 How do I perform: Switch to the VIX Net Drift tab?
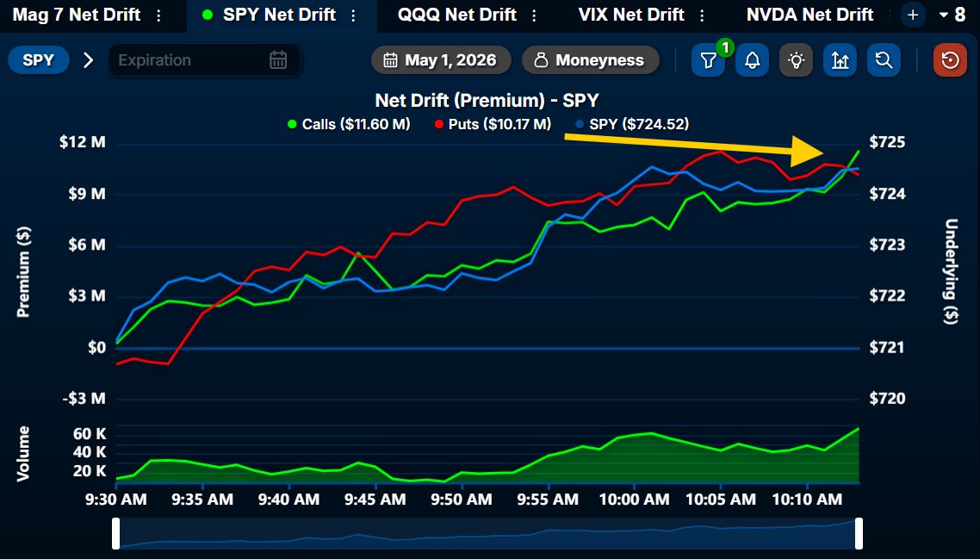(631, 15)
